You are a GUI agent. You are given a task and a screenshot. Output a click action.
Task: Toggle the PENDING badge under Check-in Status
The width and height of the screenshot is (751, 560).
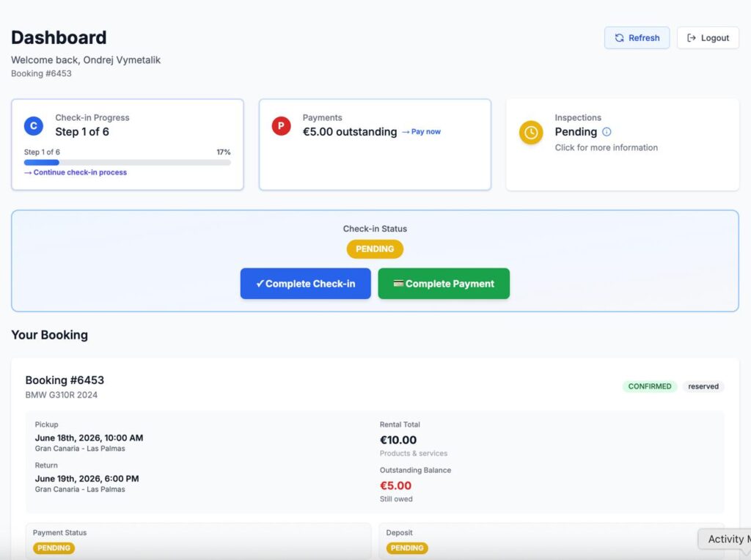[x=375, y=249]
